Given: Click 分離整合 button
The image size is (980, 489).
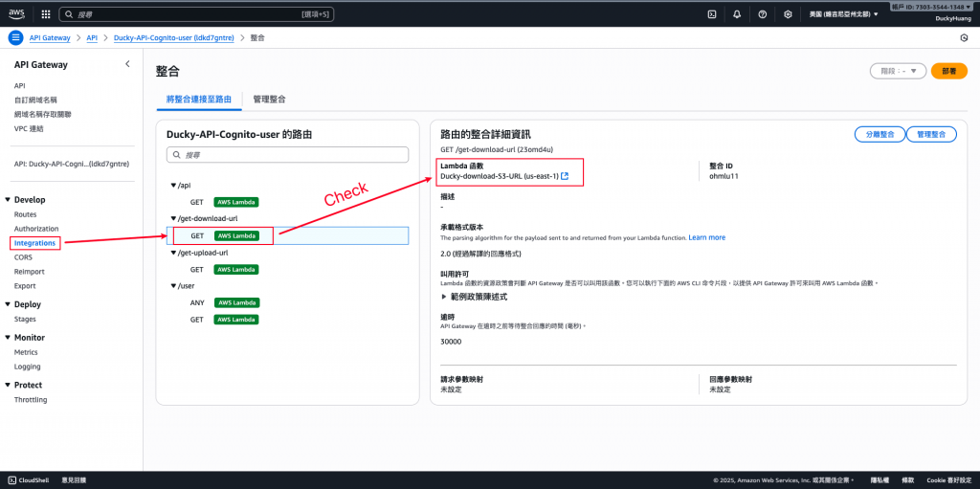Looking at the screenshot, I should pos(880,134).
